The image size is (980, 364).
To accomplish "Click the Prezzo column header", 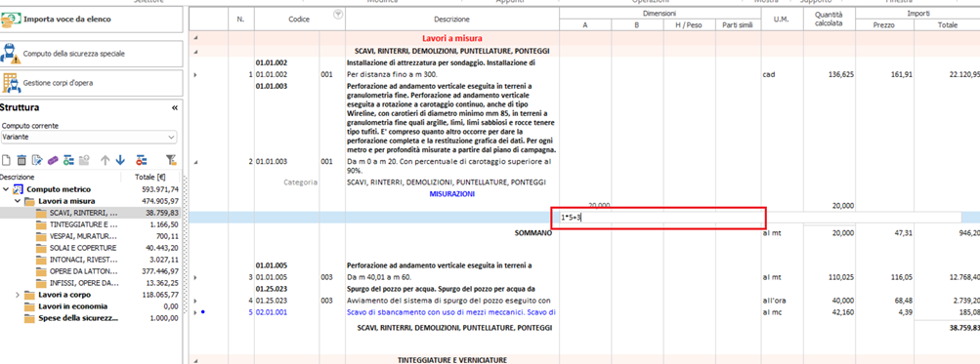I will coord(884,25).
